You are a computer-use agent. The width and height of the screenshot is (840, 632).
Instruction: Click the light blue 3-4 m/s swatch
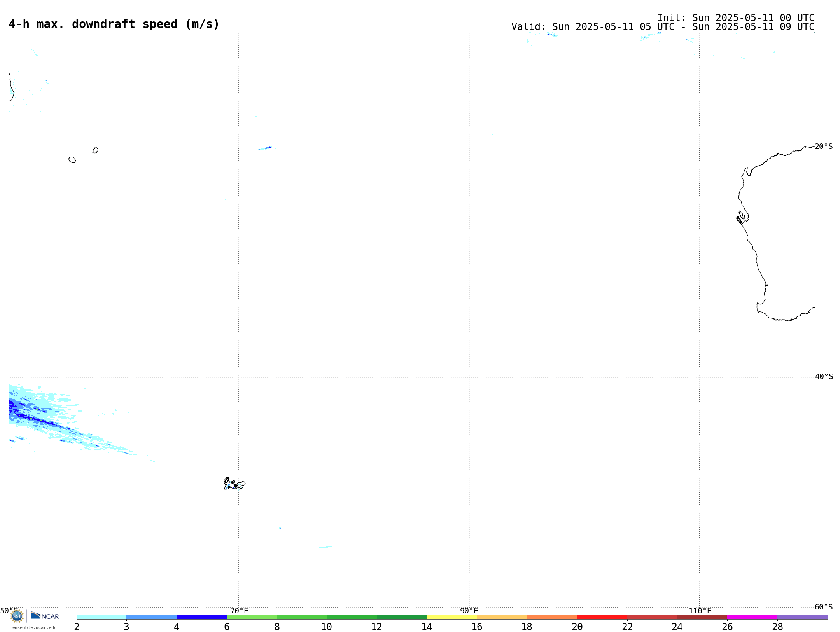point(152,617)
